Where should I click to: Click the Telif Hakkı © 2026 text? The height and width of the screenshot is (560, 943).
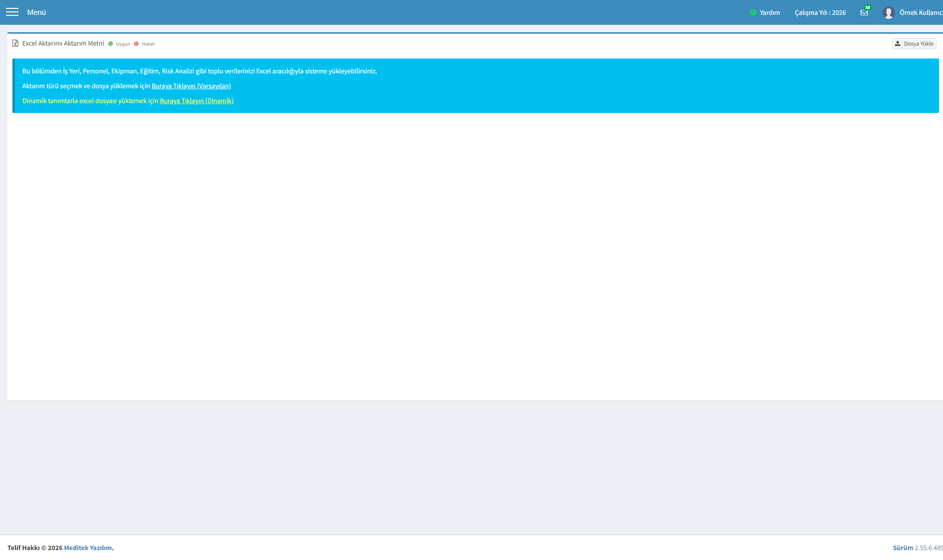[x=35, y=548]
